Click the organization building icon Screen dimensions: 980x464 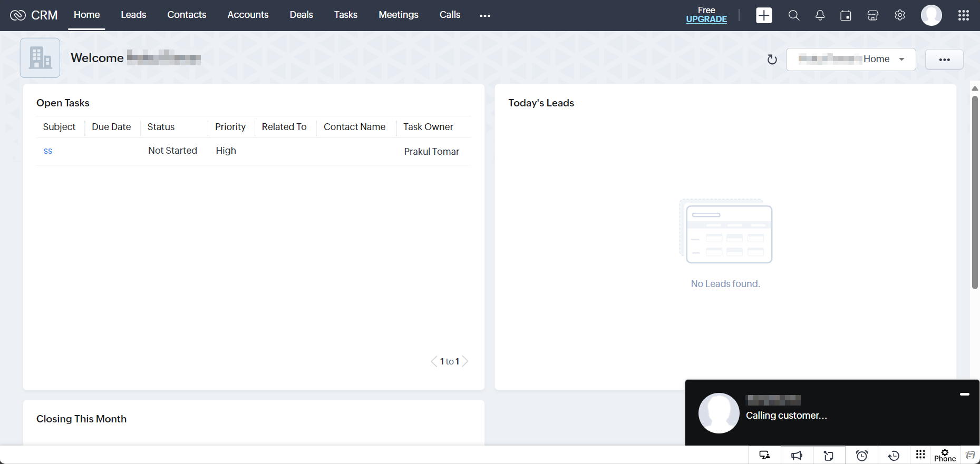tap(40, 58)
